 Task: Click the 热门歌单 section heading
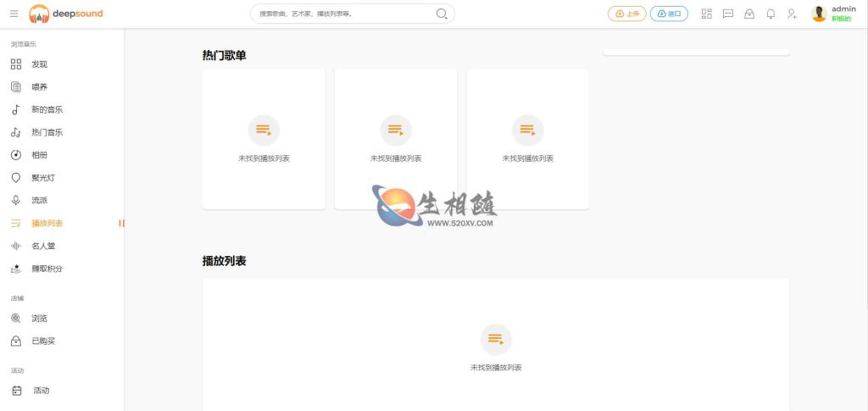224,55
